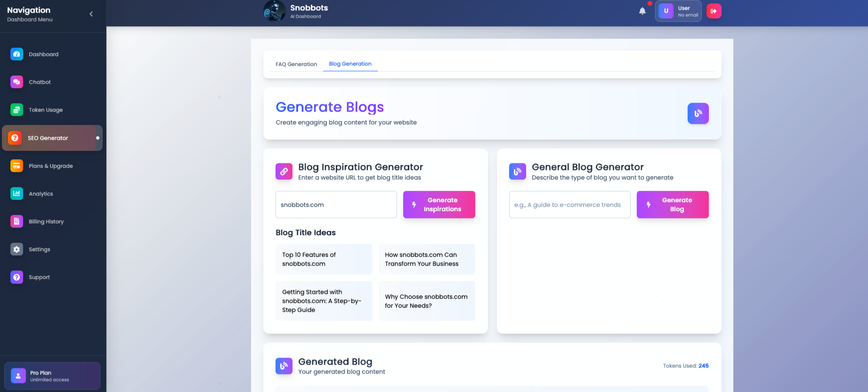The height and width of the screenshot is (392, 868).
Task: Choose 'Top 10 Features of snobbots.com' title
Action: point(324,259)
